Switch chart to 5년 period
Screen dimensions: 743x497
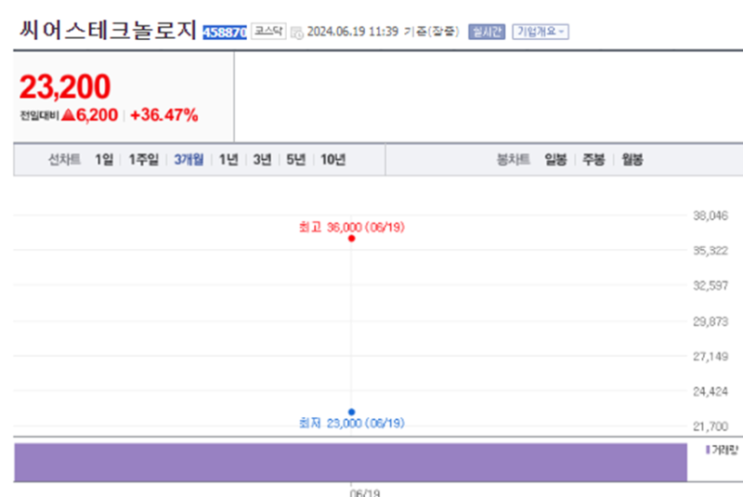[x=296, y=160]
